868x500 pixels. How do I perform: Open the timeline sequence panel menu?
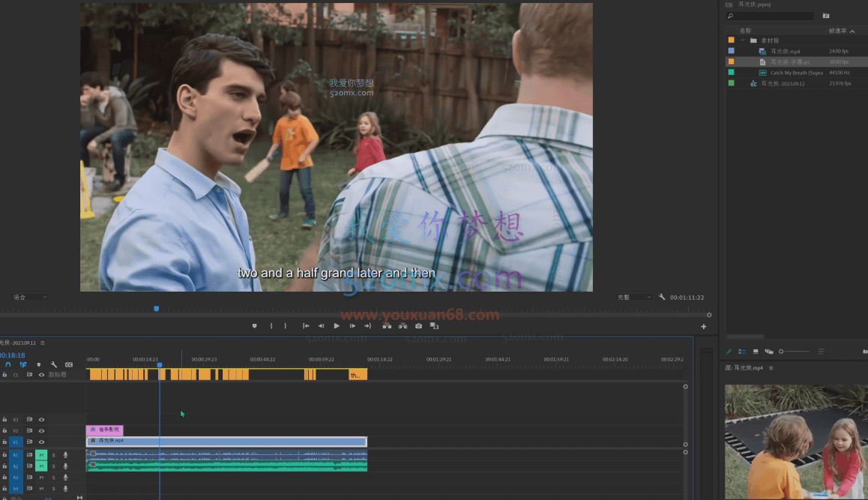tap(43, 343)
